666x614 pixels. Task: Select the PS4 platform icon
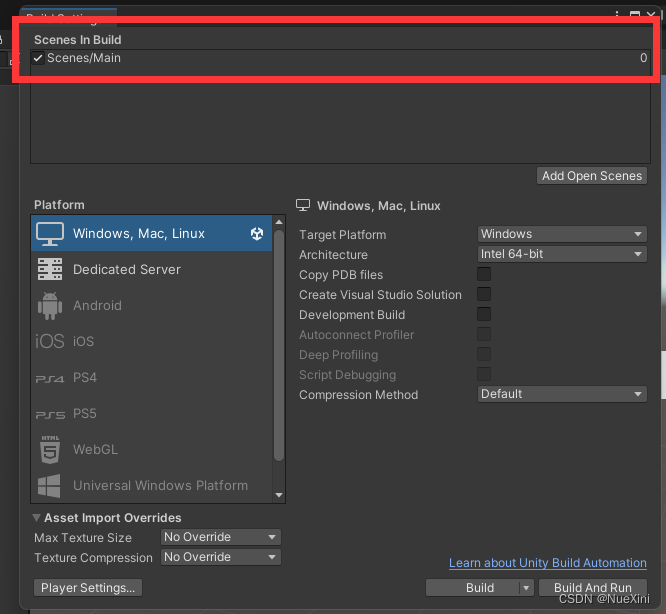50,378
